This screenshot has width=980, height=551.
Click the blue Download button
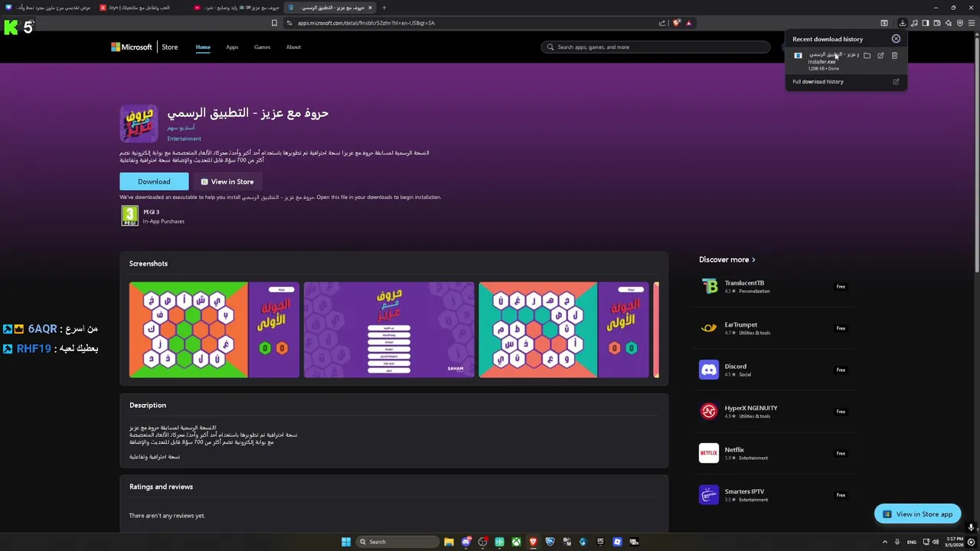click(154, 181)
